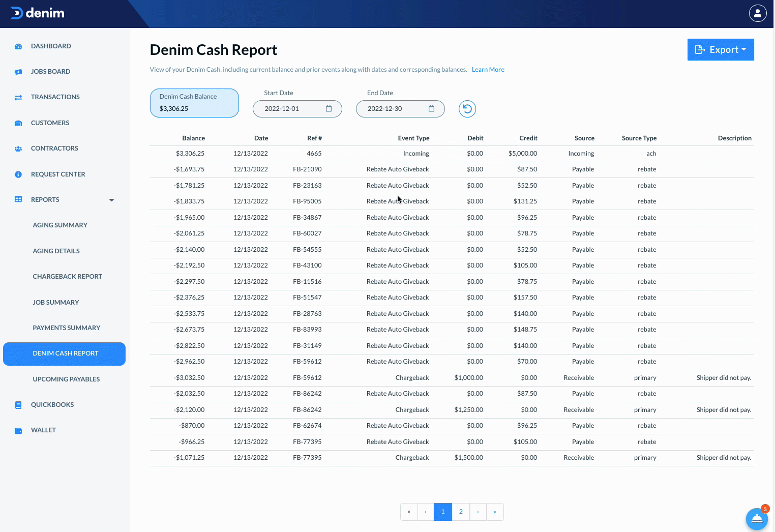Select pagination page 1

[x=443, y=512]
